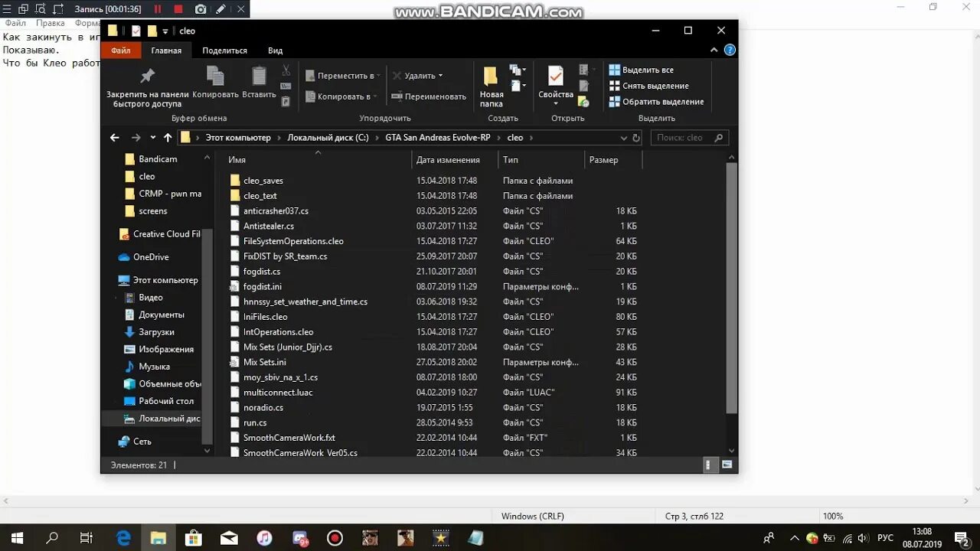Open the recent locations dropdown arrow
980x551 pixels.
152,138
